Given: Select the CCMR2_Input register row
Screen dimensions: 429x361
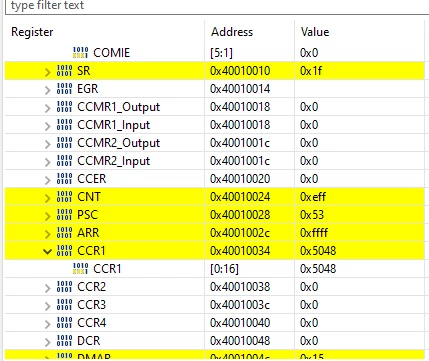Looking at the screenshot, I should [214, 161].
